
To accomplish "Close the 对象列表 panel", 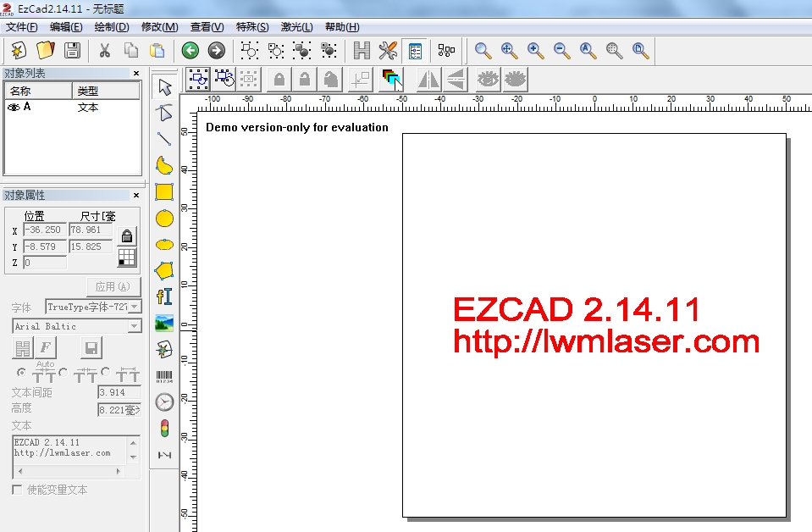I will 136,73.
